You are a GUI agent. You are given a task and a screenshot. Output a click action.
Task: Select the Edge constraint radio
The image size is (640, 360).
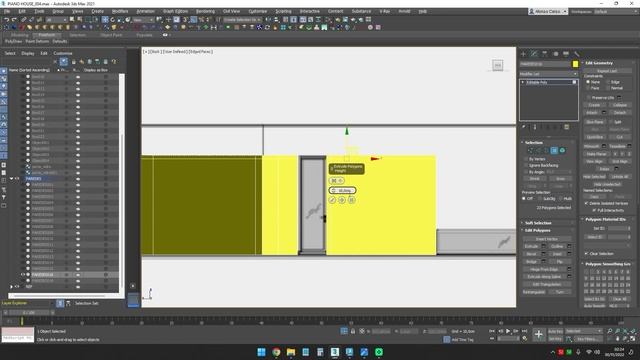(x=608, y=82)
